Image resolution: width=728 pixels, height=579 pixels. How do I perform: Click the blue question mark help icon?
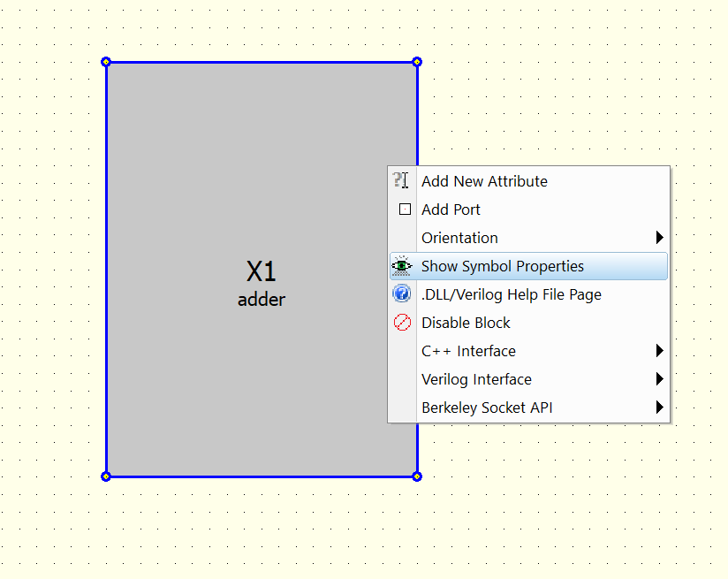point(402,294)
